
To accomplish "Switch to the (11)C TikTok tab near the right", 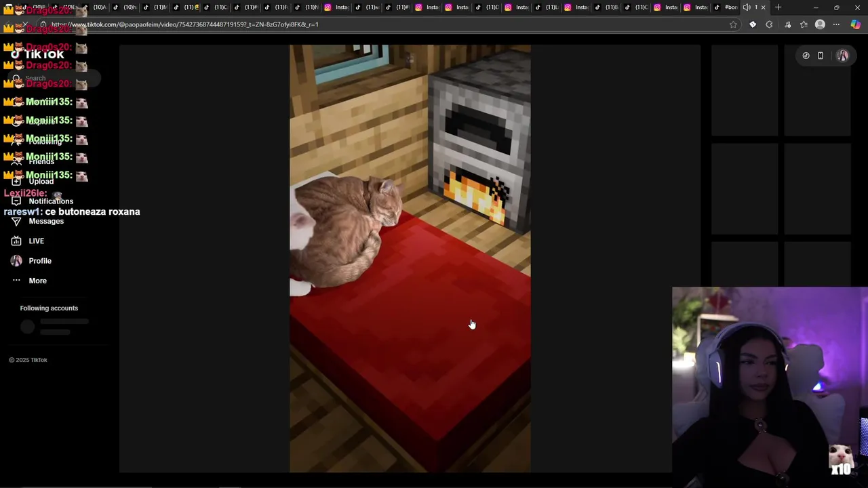I will (635, 7).
